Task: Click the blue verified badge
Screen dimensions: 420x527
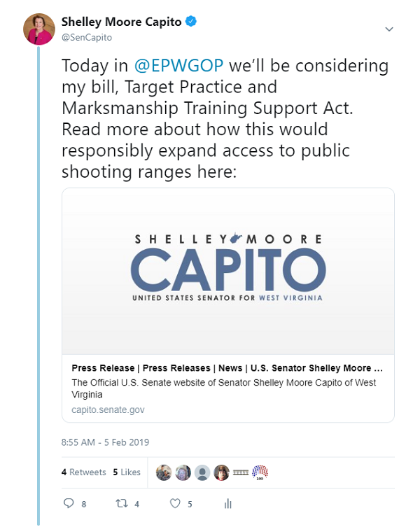Action: tap(191, 22)
